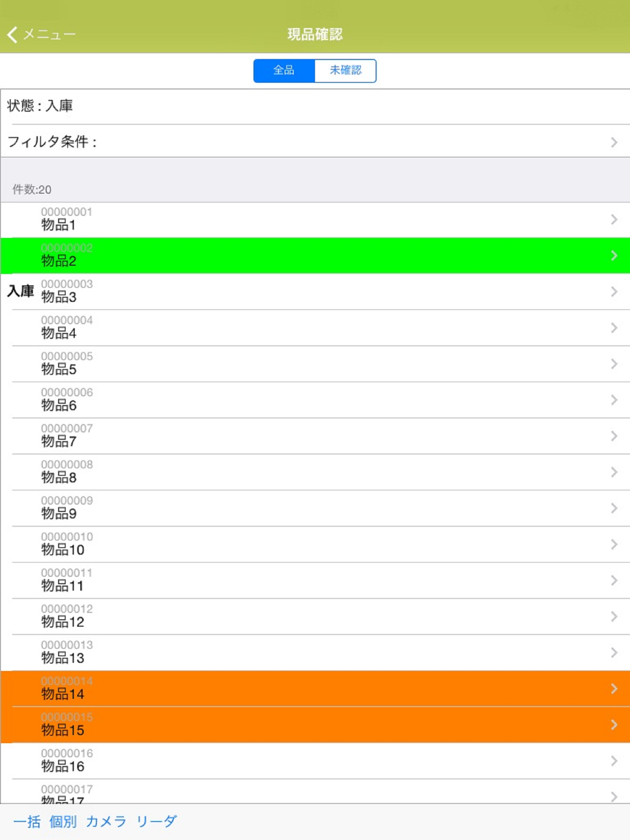Tap the リーダ toolbar button

click(x=156, y=821)
